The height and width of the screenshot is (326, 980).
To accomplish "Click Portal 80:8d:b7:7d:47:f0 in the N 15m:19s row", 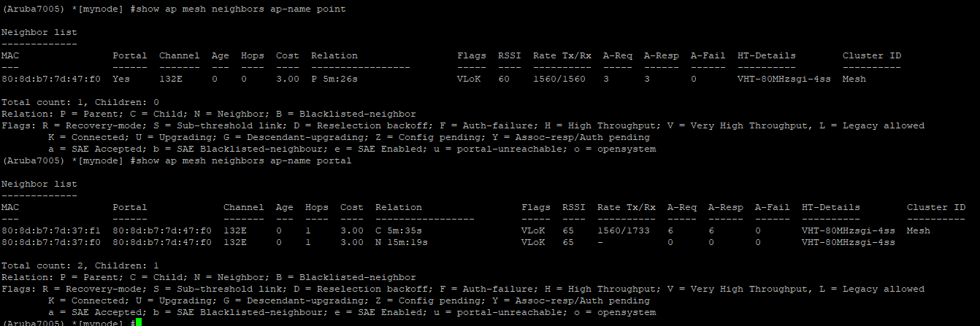I will click(162, 242).
